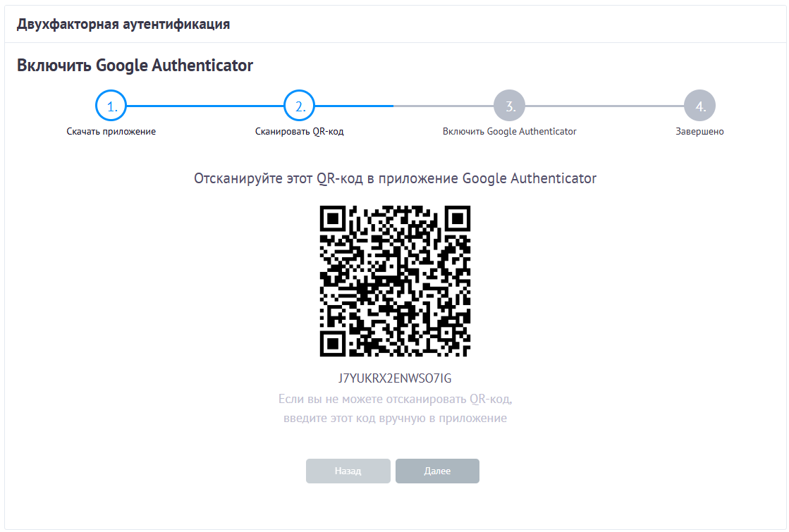Viewport: 789px width, 532px height.
Task: Click the hint "Если вы не можете отсканировать"
Action: coord(395,400)
